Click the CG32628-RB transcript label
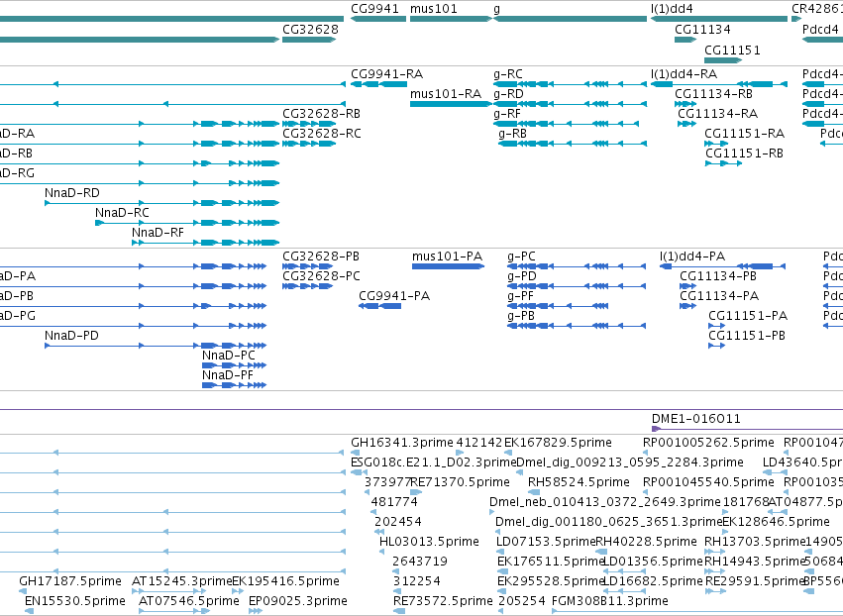 321,114
